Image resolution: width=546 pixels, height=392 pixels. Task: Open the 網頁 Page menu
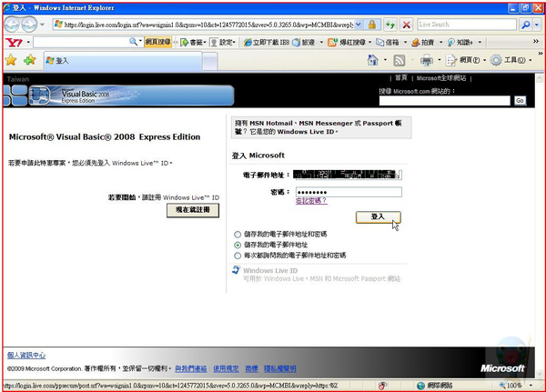[x=466, y=60]
